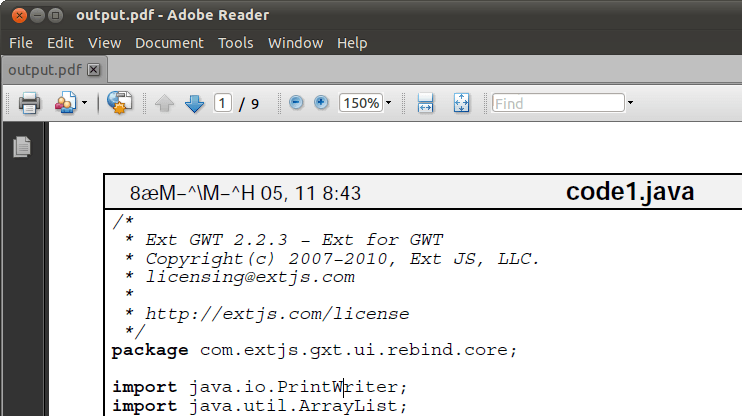Screen dimensions: 742x416
Task: Click the Sign/Secure toolbar icon
Action: 119,103
